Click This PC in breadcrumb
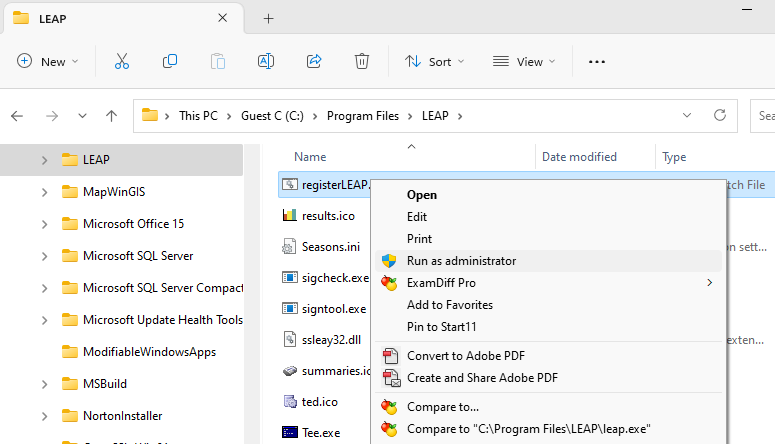 point(198,116)
